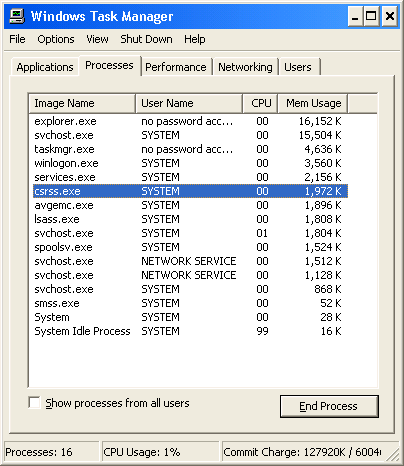Select the highlighted csrss.exe row

(x=190, y=191)
